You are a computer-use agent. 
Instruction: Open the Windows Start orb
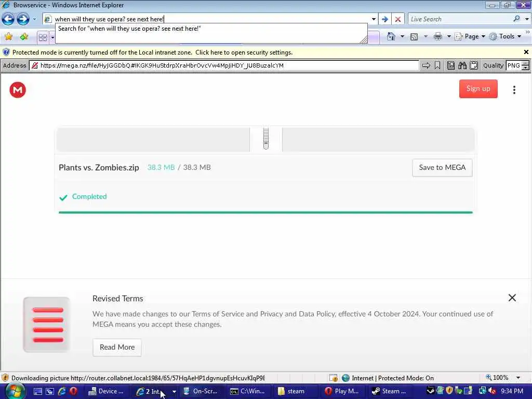point(15,392)
